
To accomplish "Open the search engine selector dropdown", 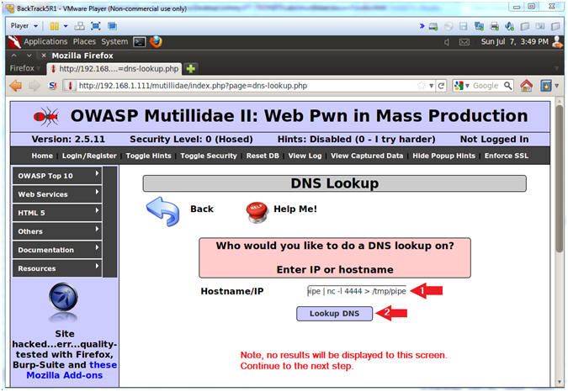I will [462, 86].
